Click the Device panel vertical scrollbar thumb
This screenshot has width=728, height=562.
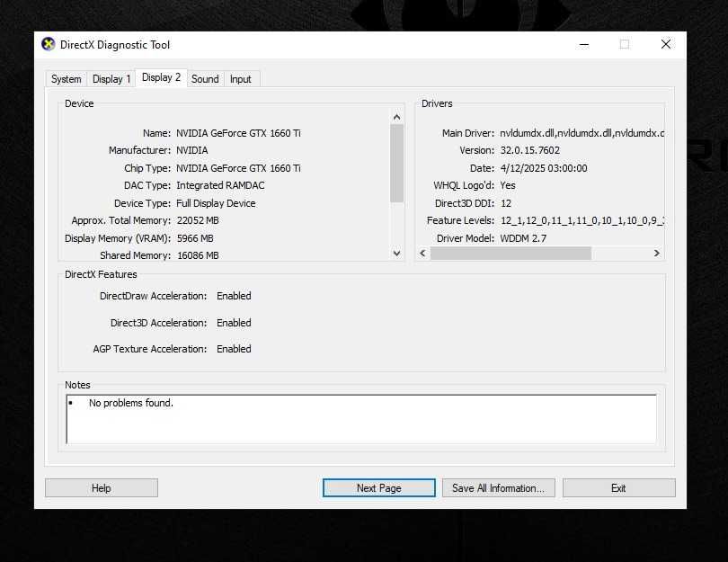(x=396, y=164)
